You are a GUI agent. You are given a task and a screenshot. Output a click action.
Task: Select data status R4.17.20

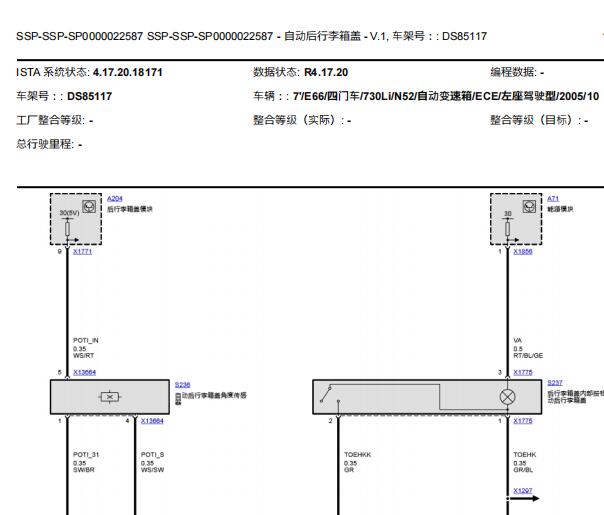(x=326, y=72)
